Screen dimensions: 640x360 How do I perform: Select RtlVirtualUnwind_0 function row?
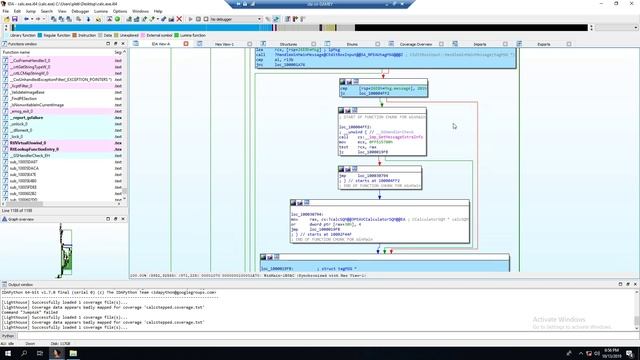coord(62,143)
